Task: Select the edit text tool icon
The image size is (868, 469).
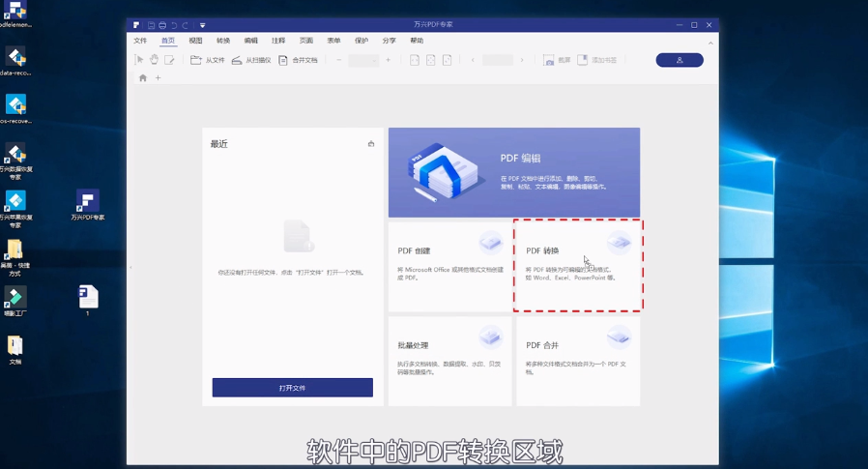Action: click(x=169, y=60)
